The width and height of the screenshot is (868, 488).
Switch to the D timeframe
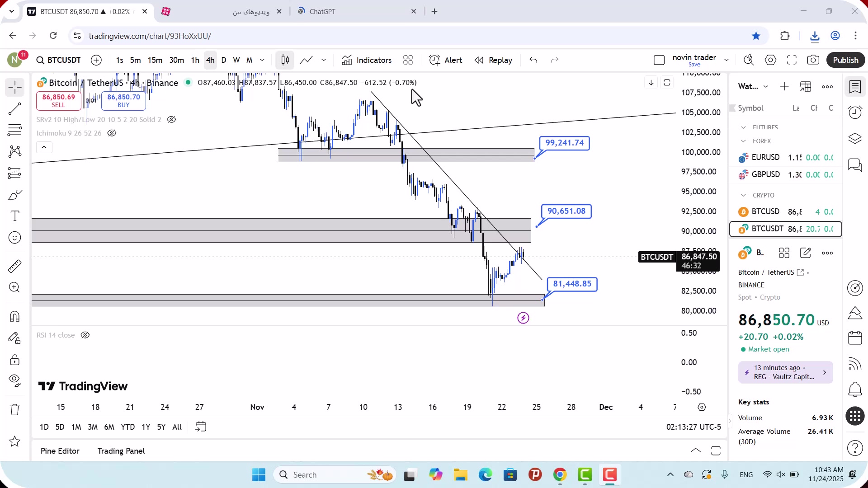tap(223, 60)
